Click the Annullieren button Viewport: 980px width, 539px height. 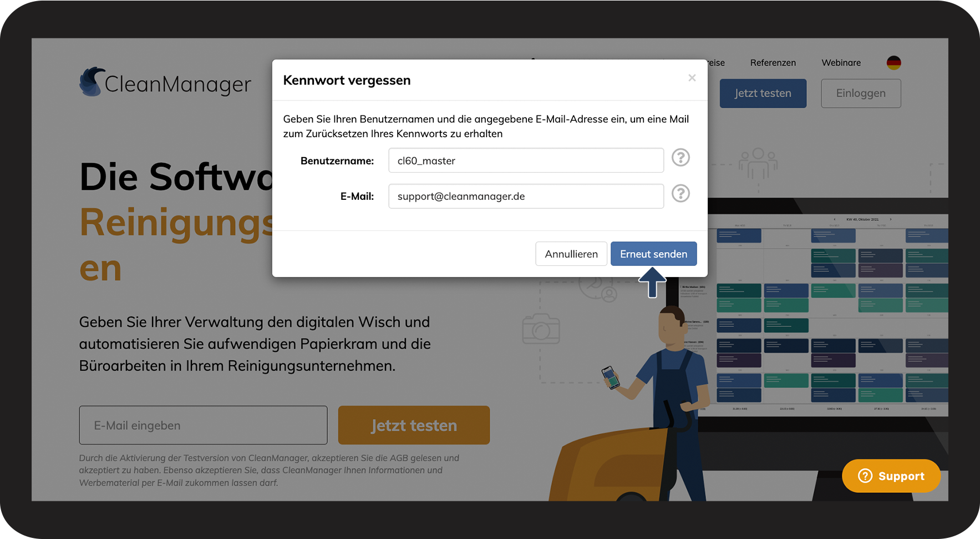571,254
